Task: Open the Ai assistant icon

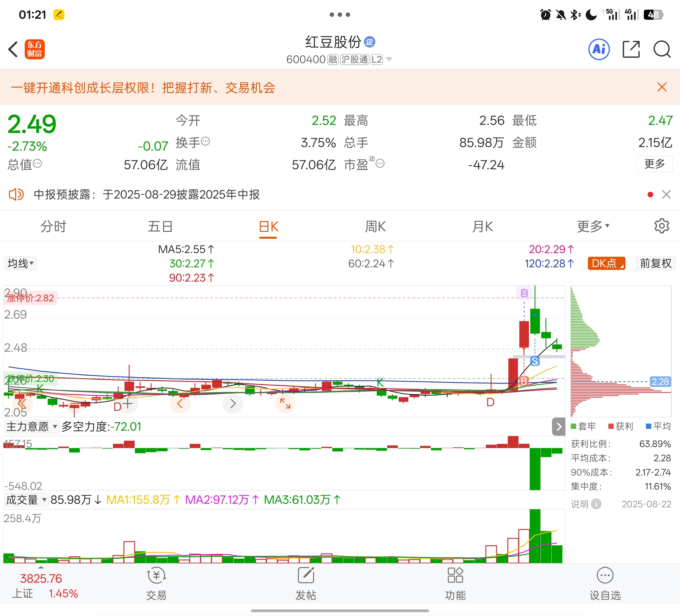Action: (x=599, y=49)
